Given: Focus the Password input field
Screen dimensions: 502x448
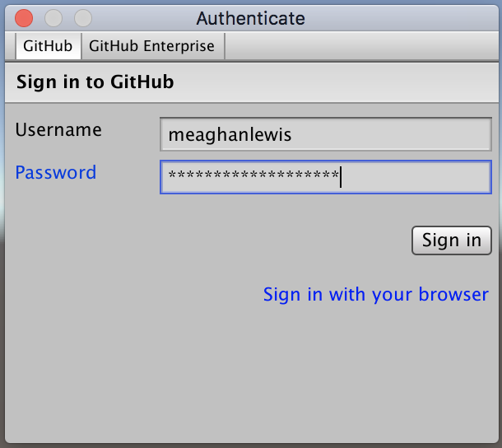Looking at the screenshot, I should (x=326, y=177).
